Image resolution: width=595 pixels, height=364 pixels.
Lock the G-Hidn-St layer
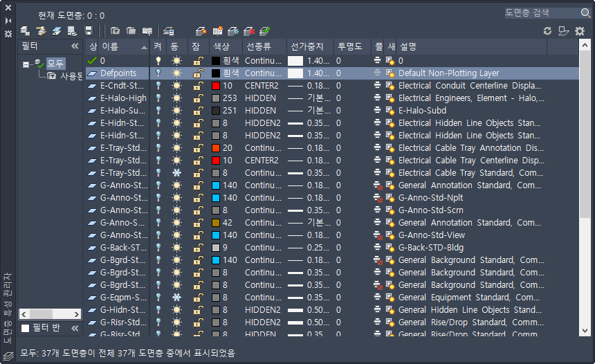(x=198, y=310)
